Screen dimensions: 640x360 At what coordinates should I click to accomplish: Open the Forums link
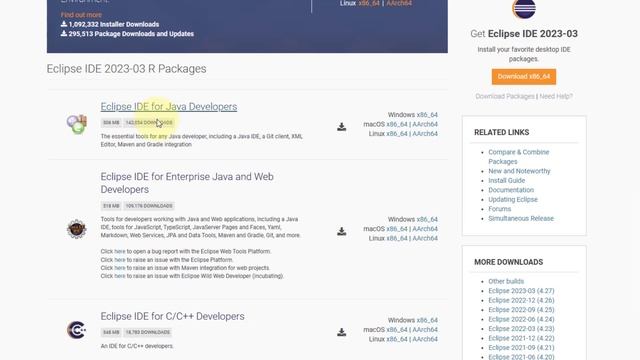[x=500, y=209]
